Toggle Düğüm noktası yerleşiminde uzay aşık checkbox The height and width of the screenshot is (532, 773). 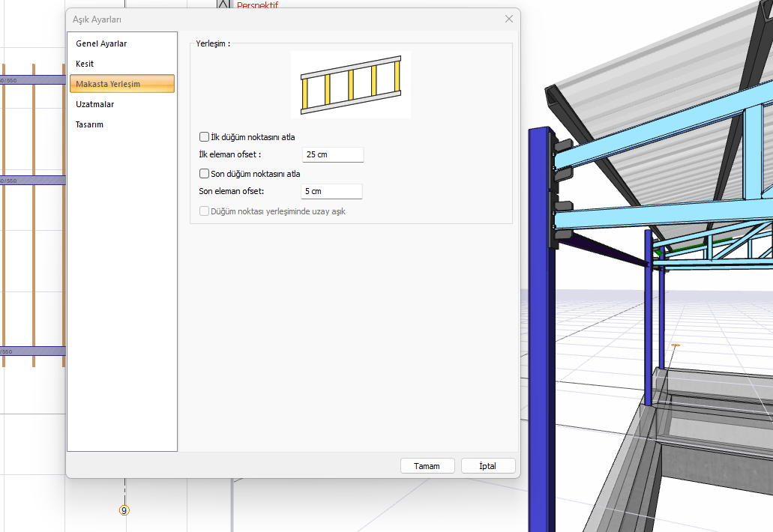point(205,211)
